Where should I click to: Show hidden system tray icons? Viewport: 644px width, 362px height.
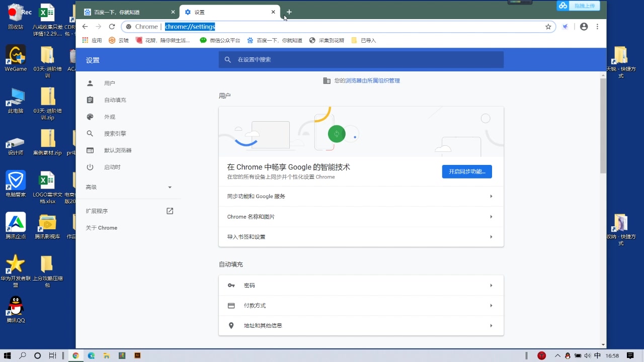click(x=557, y=355)
